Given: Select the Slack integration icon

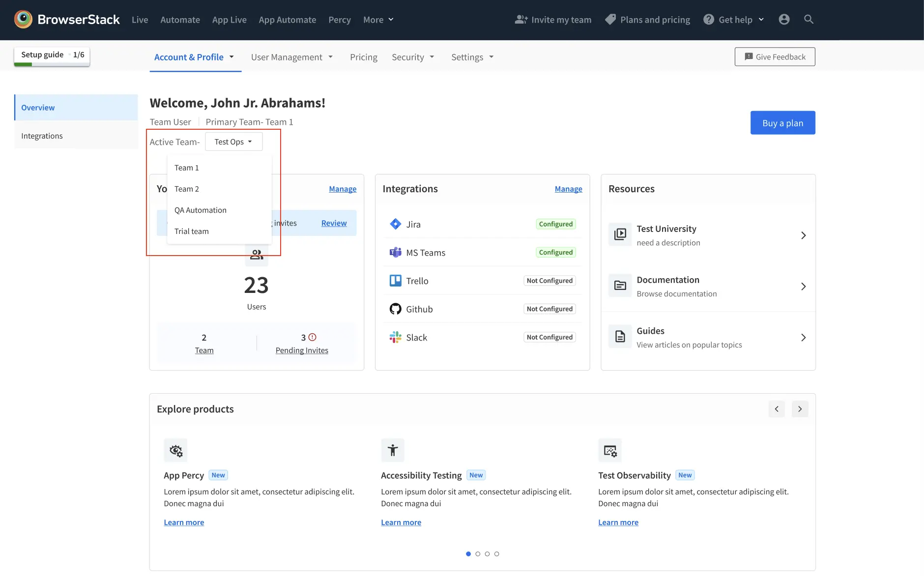Looking at the screenshot, I should [x=396, y=337].
